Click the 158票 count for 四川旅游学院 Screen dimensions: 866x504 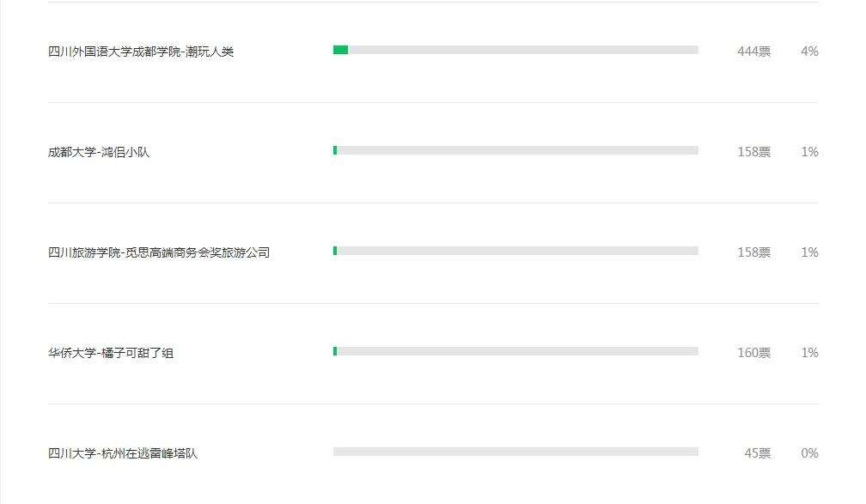click(754, 252)
